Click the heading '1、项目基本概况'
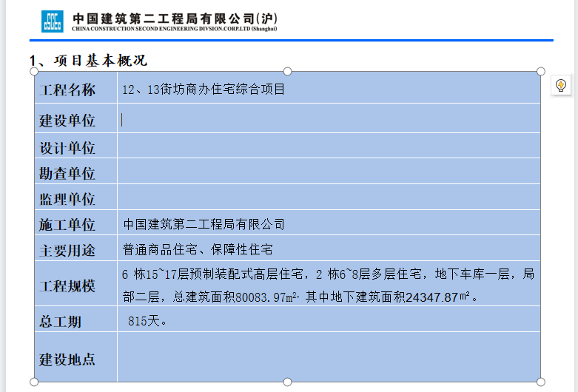The height and width of the screenshot is (392, 578). 89,61
